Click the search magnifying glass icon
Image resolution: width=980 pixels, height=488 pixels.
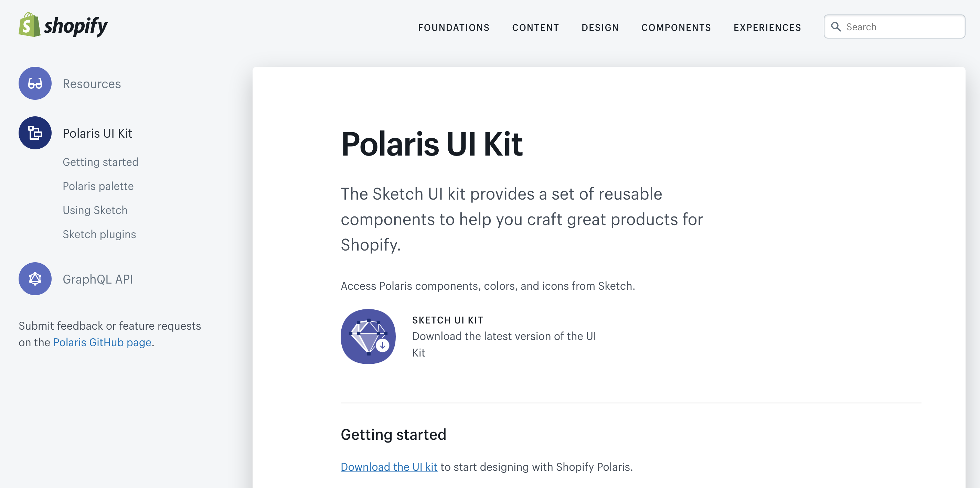click(x=836, y=26)
